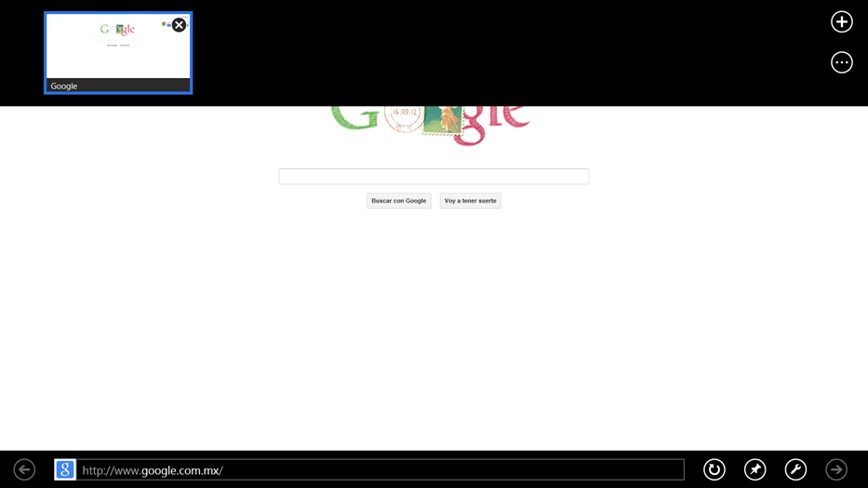868x488 pixels.
Task: Open the page tools wrench menu
Action: 795,469
